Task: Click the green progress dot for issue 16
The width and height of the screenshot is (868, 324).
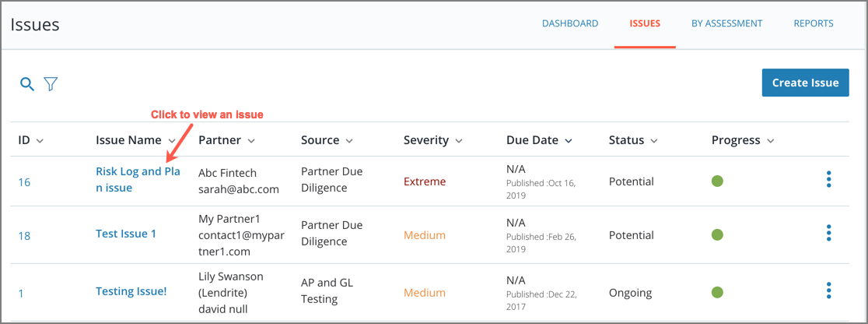Action: [717, 181]
